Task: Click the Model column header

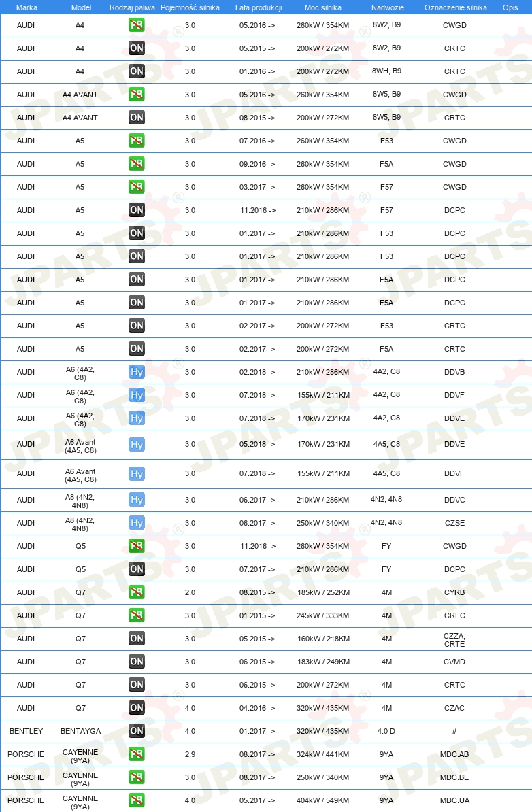Action: [81, 7]
